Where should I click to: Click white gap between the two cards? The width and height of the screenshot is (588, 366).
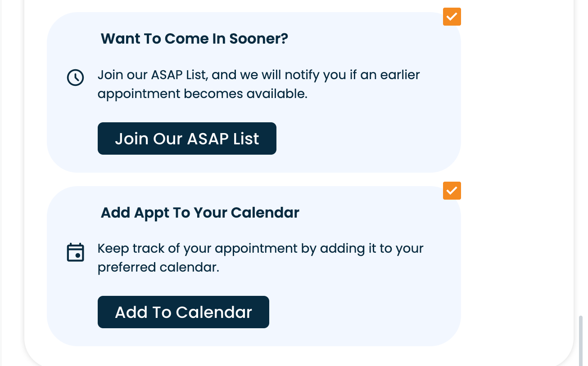pos(252,179)
